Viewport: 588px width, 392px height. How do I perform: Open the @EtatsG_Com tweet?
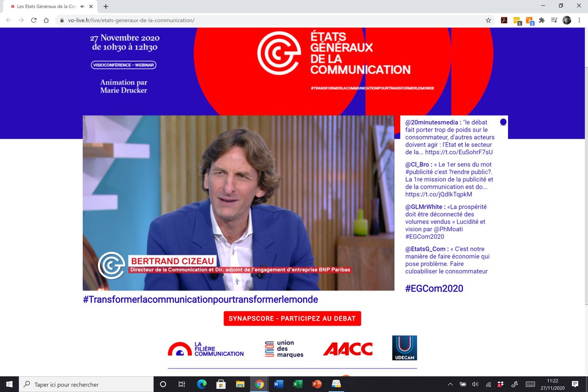[447, 260]
